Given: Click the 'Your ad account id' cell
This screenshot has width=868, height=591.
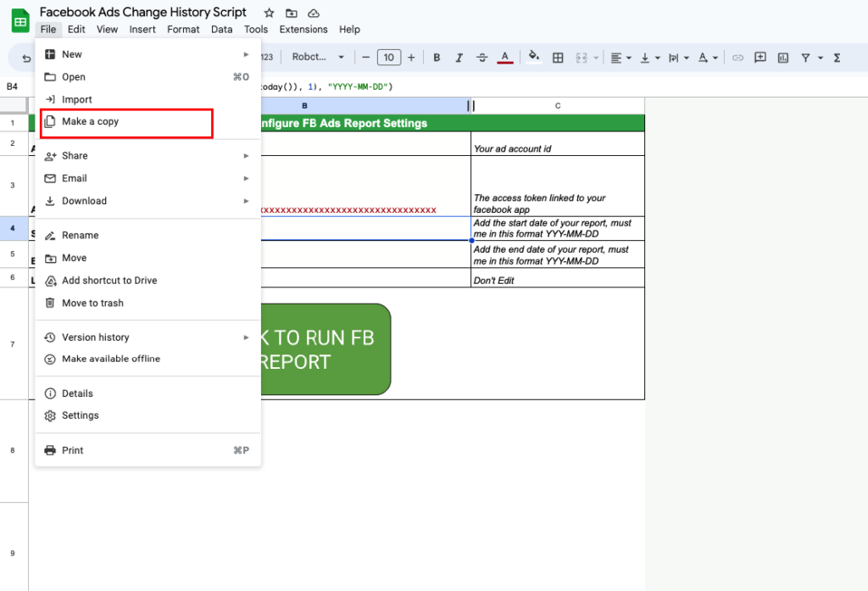Looking at the screenshot, I should coord(558,143).
